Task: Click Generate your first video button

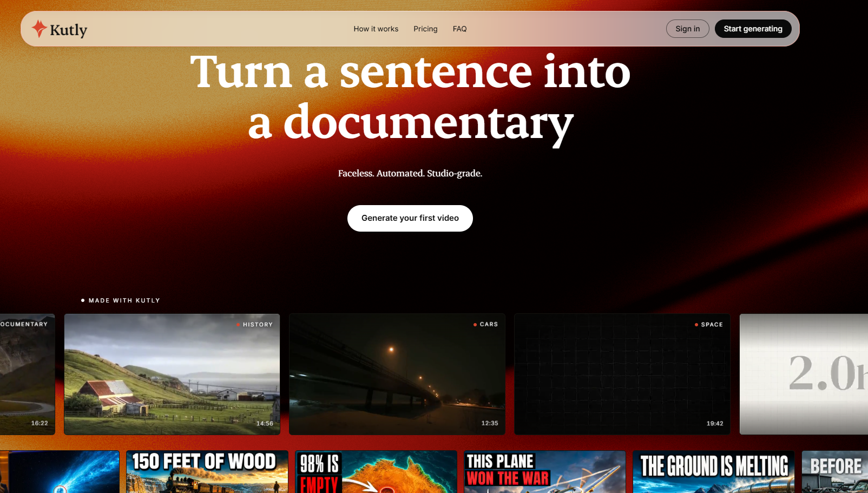Action: coord(410,218)
